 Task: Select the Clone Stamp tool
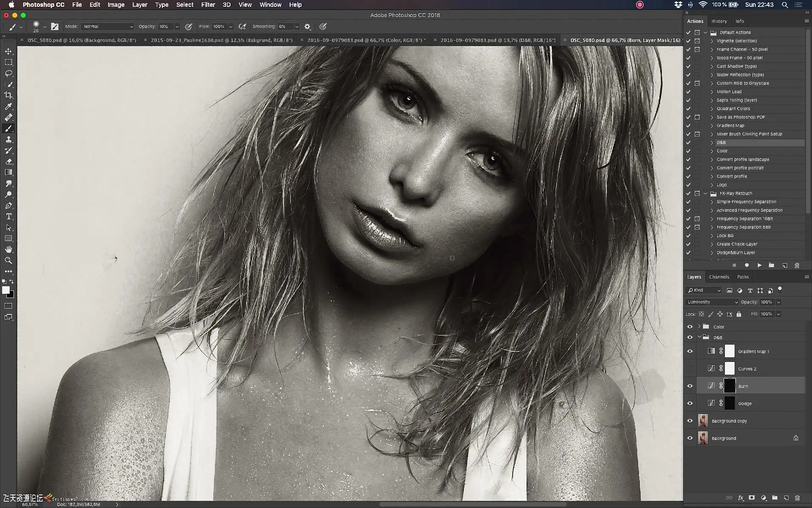pyautogui.click(x=8, y=139)
